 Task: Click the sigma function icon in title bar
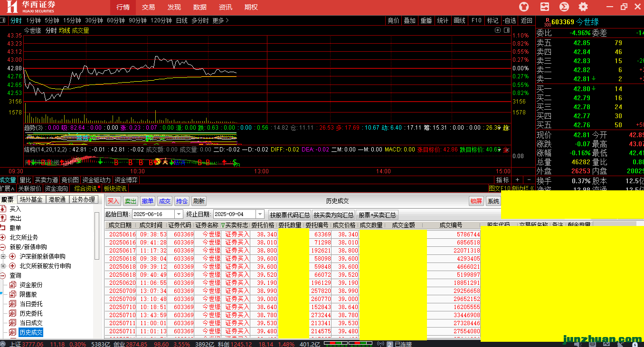564,7
